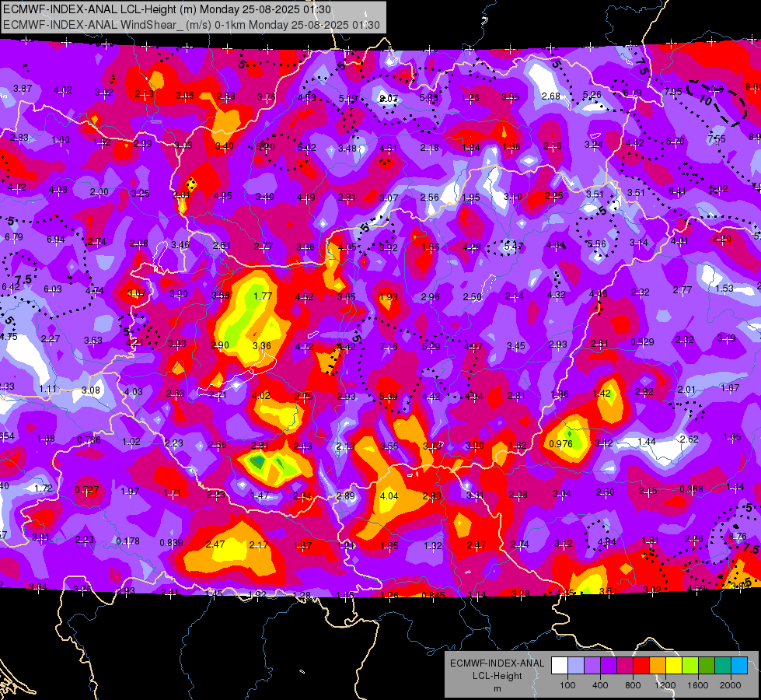
Task: Click the wind shear value 3.31
Action: [x=475, y=495]
